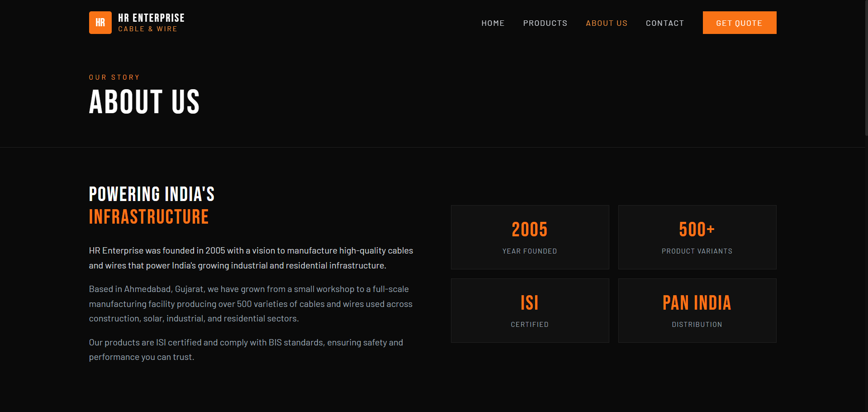Click the Powering India's heading
The height and width of the screenshot is (412, 868).
pos(152,194)
